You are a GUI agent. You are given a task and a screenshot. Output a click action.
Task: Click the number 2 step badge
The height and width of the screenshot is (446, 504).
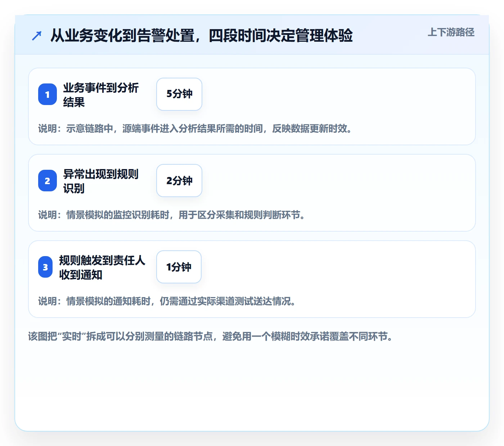point(48,181)
